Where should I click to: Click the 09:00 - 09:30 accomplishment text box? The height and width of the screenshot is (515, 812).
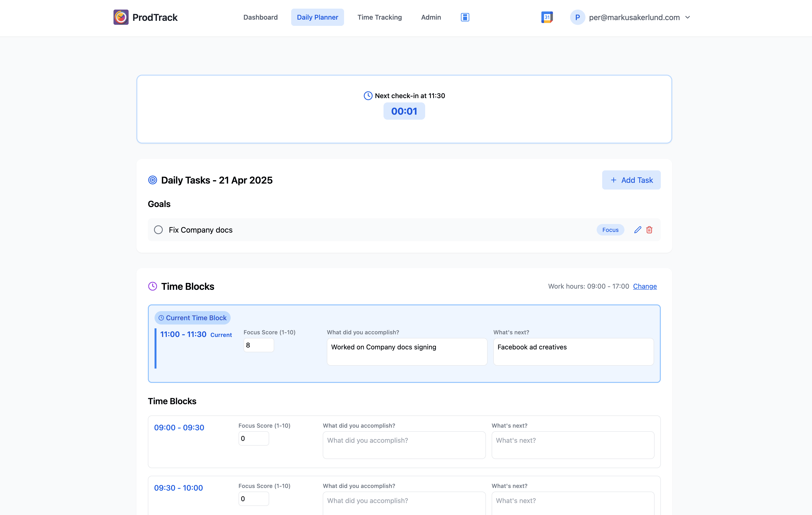pyautogui.click(x=404, y=445)
